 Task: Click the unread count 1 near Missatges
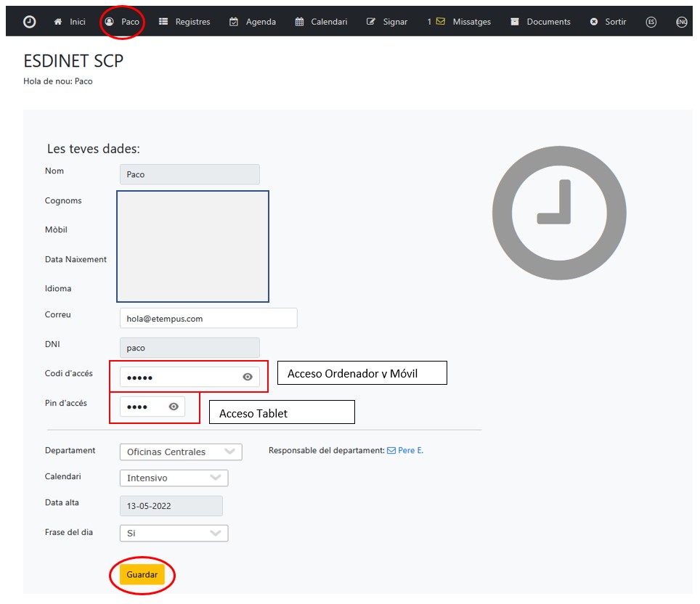(x=429, y=22)
